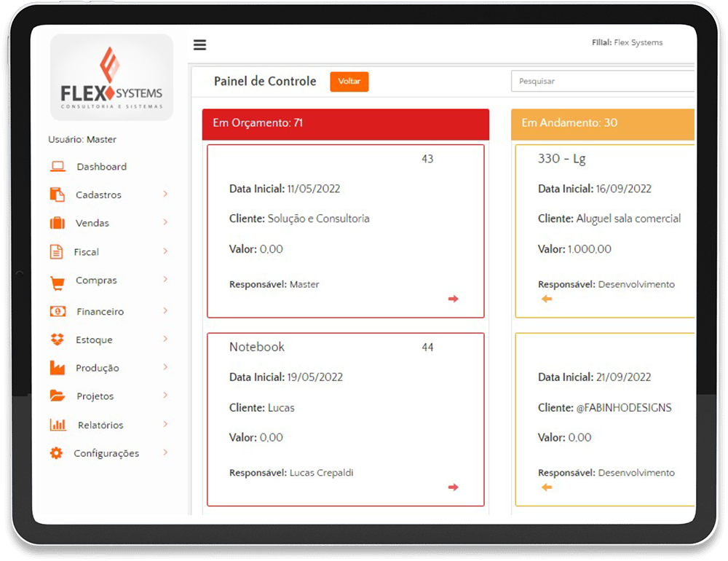Expand the Projetos submenu chevron
Image resolution: width=728 pixels, height=561 pixels.
(165, 396)
